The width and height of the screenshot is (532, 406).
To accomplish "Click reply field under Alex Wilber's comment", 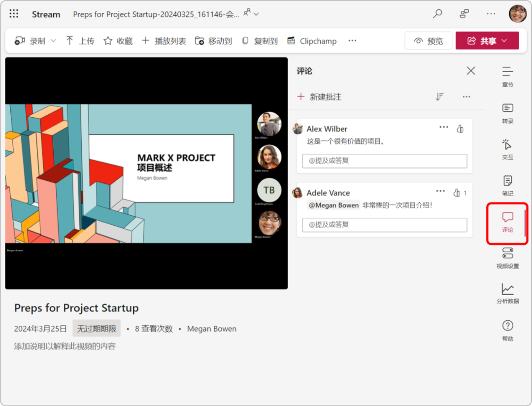I will pyautogui.click(x=384, y=161).
